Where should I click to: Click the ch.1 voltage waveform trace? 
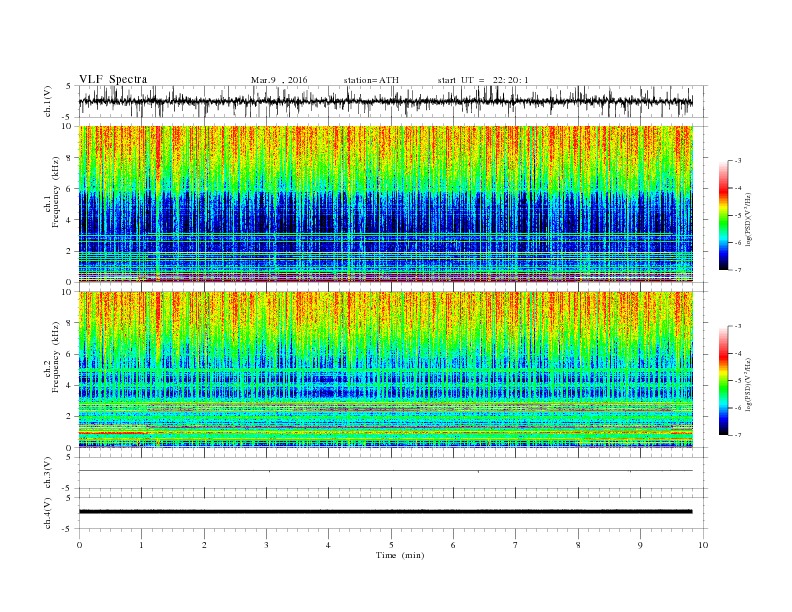tap(385, 101)
